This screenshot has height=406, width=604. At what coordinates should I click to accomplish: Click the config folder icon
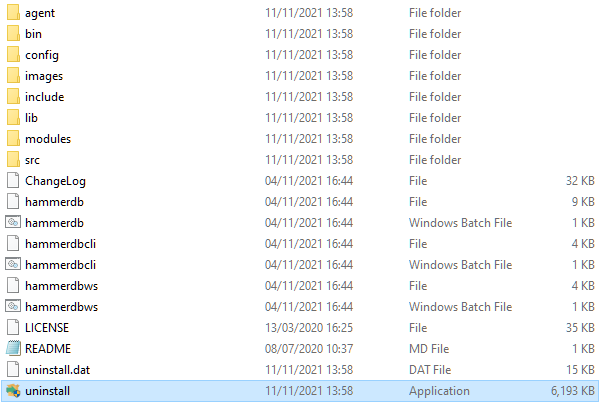[x=13, y=54]
